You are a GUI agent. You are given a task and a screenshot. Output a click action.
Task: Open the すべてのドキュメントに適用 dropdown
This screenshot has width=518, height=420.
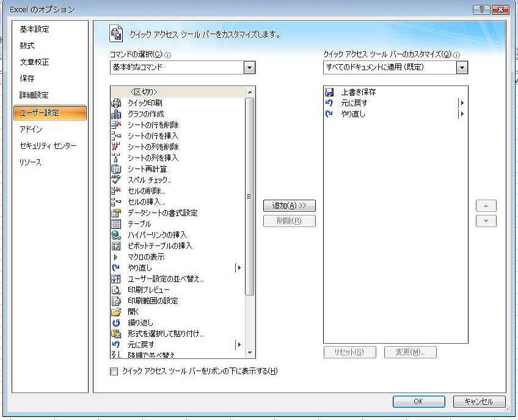[462, 68]
